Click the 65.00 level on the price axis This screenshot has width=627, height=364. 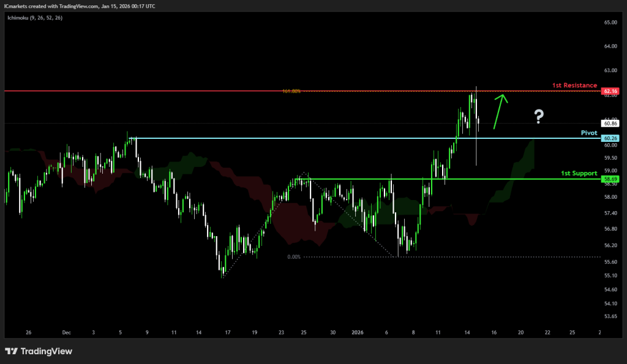610,23
